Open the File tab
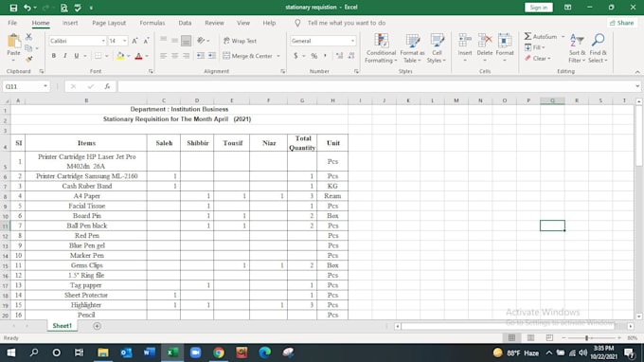 (12, 23)
